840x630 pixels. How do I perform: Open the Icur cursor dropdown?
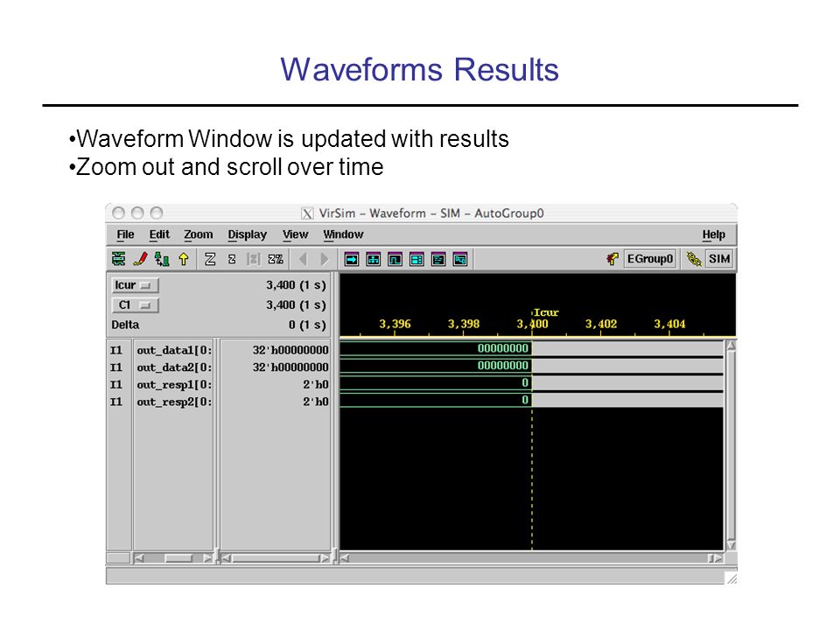tap(135, 285)
